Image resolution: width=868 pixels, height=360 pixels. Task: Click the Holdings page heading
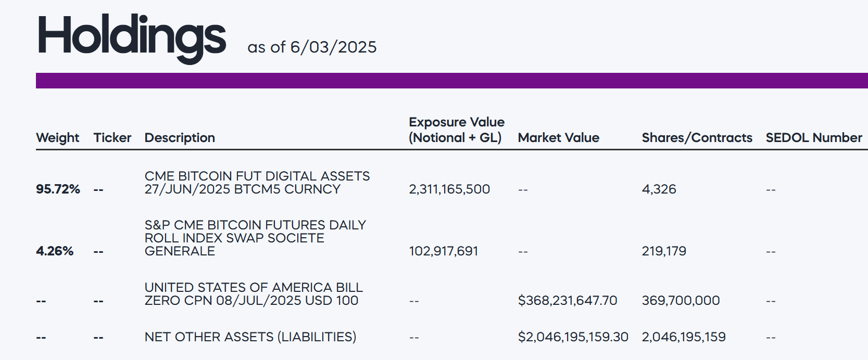132,36
